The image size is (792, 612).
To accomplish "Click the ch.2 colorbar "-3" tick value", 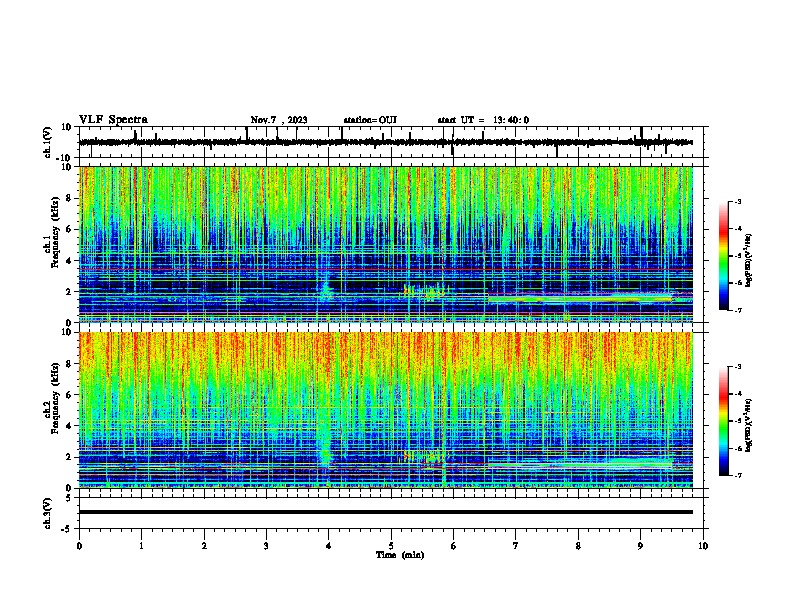I will point(737,367).
